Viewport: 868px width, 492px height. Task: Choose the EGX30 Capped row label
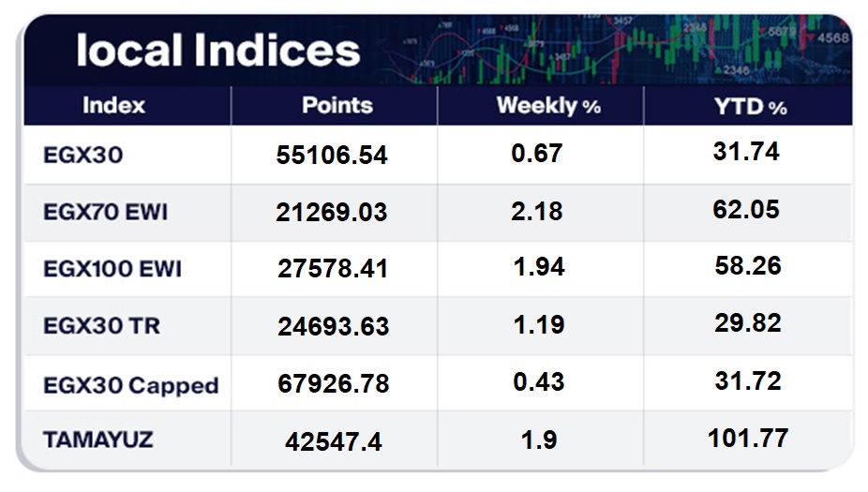point(131,385)
